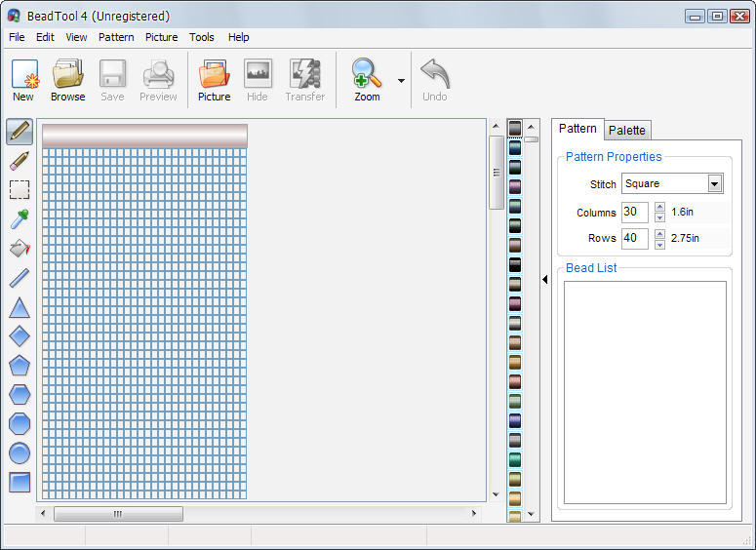Image resolution: width=756 pixels, height=550 pixels.
Task: Select the Rectangle shape tool
Action: coord(20,482)
